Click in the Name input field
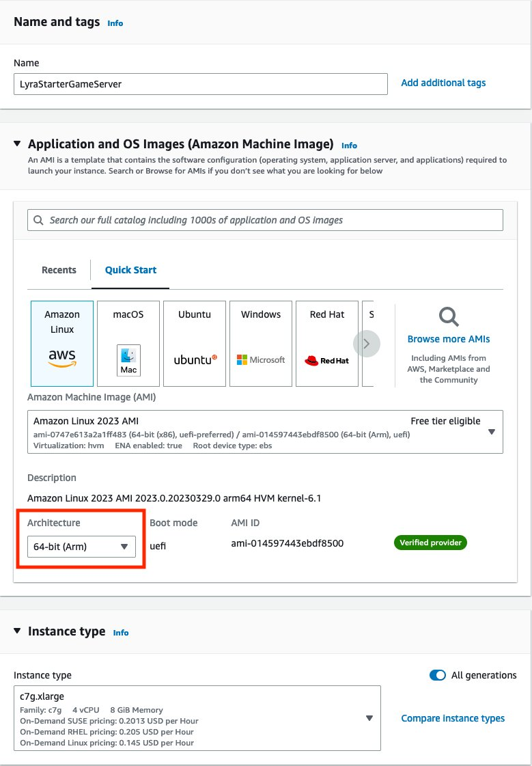 point(201,84)
